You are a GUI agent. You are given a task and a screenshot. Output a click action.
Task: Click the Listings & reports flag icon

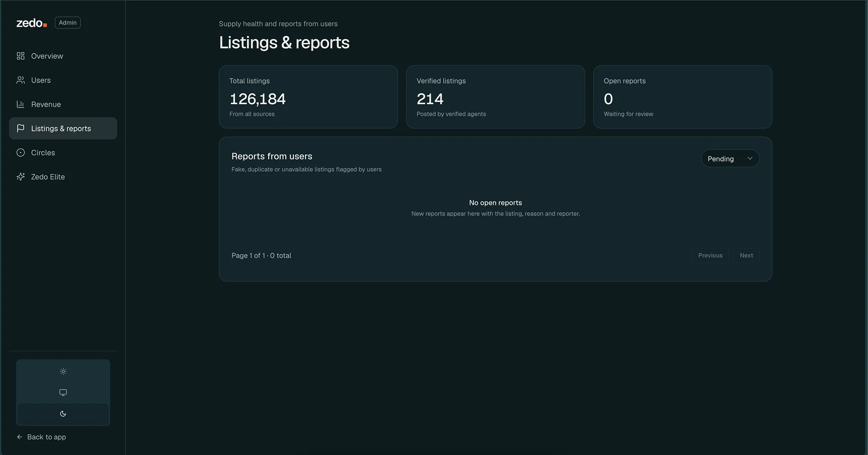pos(21,128)
